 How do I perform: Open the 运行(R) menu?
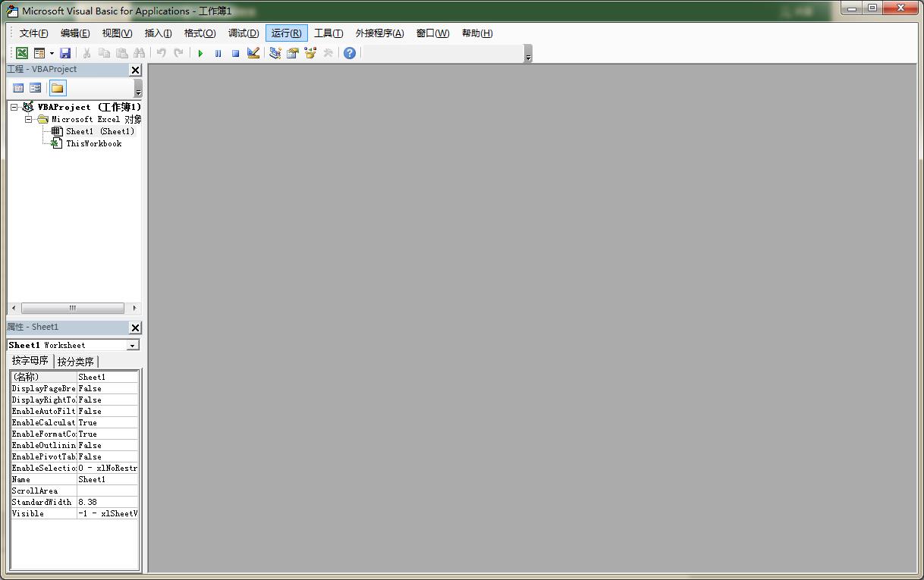click(287, 33)
